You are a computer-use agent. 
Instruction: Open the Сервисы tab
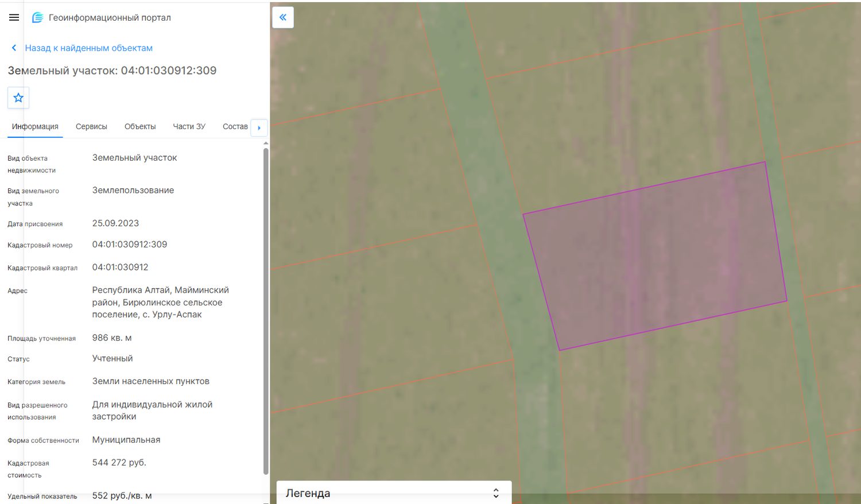pyautogui.click(x=91, y=126)
